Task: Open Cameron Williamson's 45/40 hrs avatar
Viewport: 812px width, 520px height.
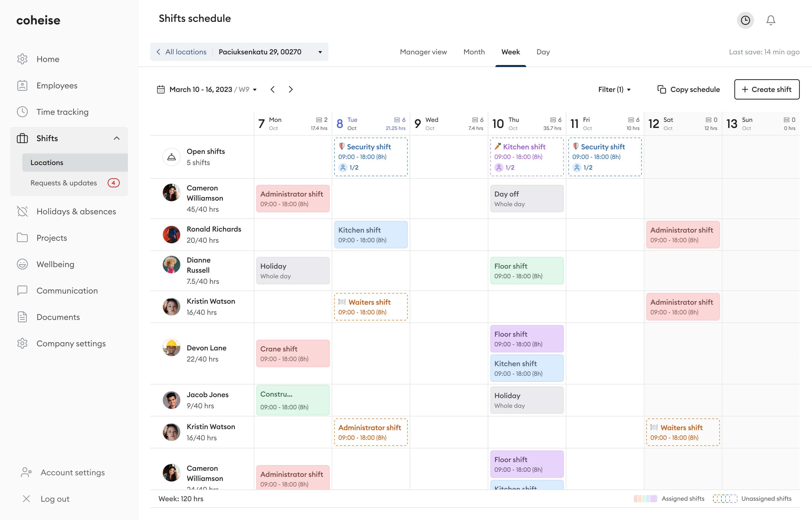Action: coord(171,192)
